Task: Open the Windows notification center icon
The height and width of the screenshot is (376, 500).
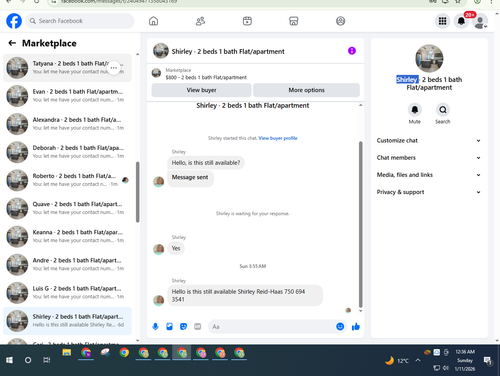Action: (x=488, y=360)
